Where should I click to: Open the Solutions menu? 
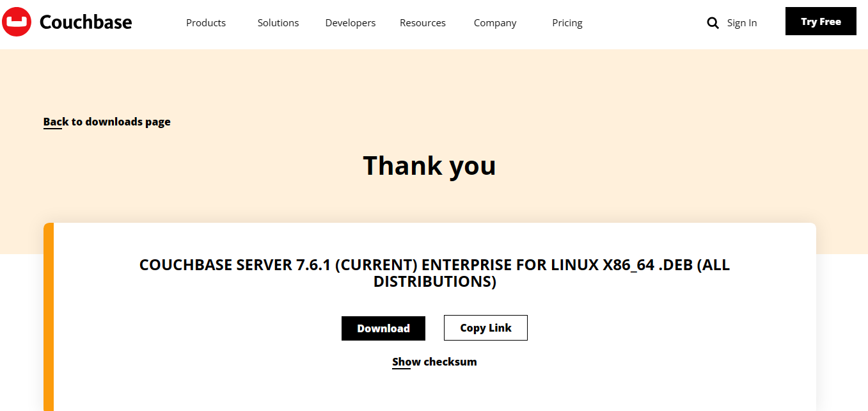(278, 23)
